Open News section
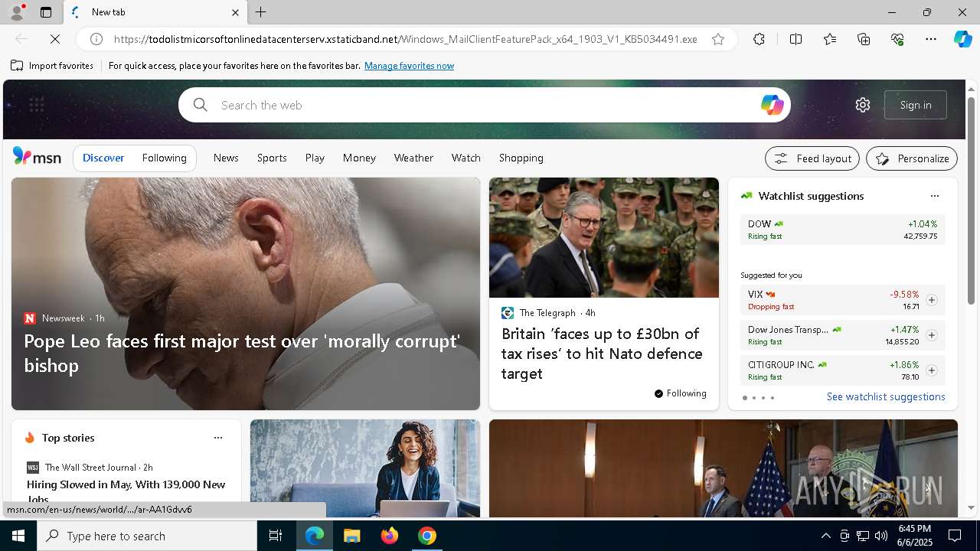This screenshot has height=551, width=980. [x=226, y=158]
